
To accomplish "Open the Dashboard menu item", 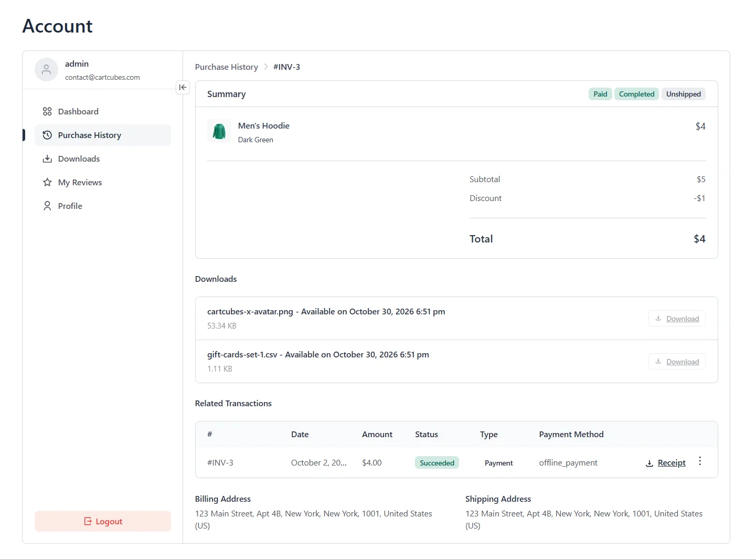I will click(x=103, y=111).
